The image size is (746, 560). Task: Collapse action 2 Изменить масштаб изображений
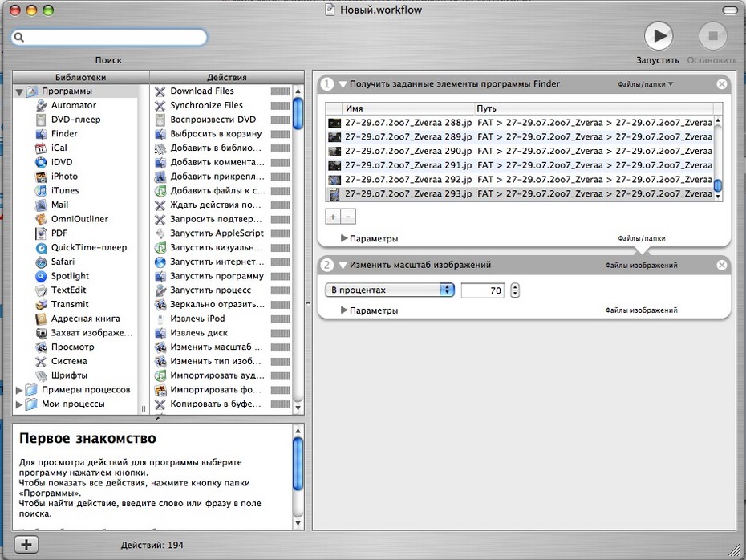[x=343, y=266]
